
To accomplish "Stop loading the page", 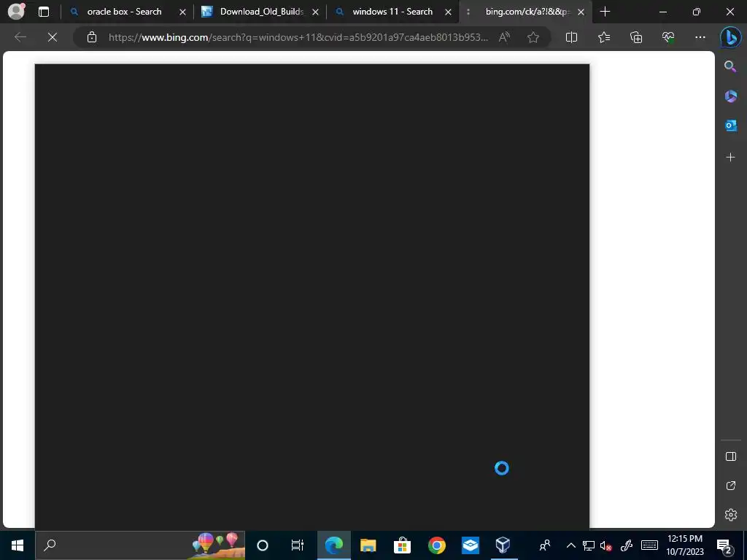I will (53, 37).
